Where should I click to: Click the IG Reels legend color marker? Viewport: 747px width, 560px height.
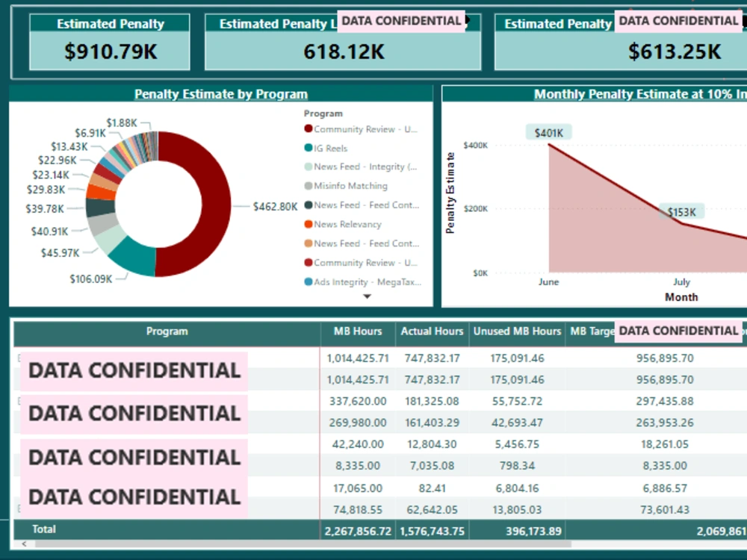(308, 147)
